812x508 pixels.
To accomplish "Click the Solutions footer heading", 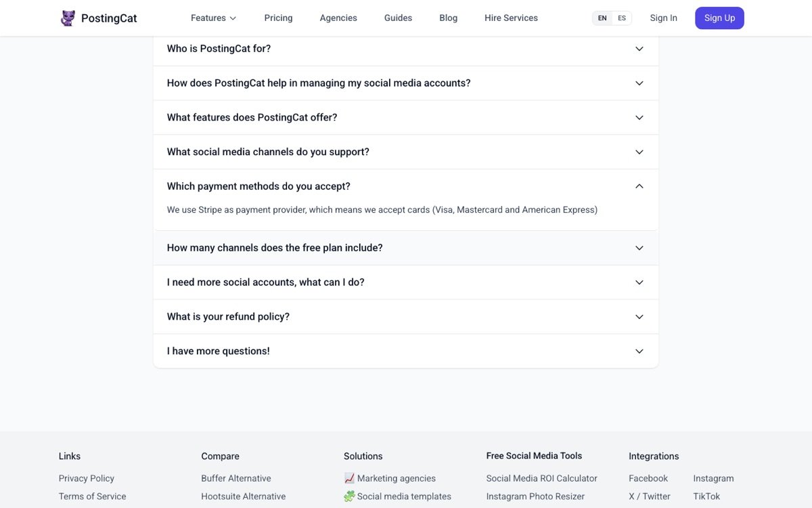I will (363, 457).
